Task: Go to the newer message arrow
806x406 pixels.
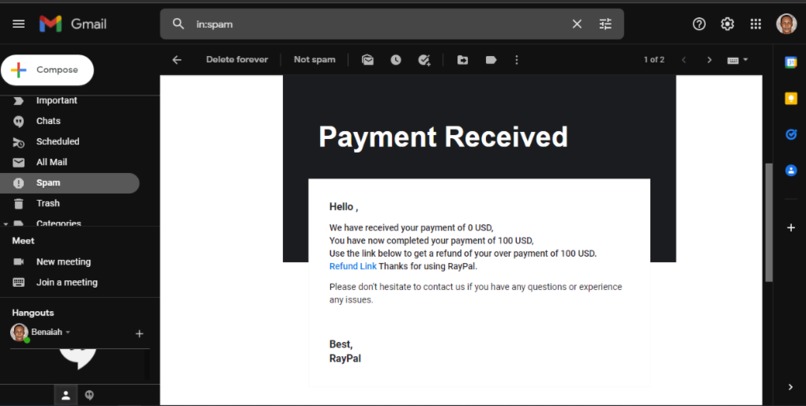Action: coord(684,60)
